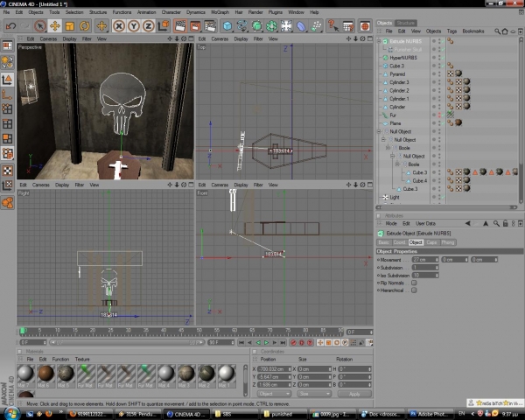Image resolution: width=525 pixels, height=420 pixels.
Task: Enable the Flip Normals checkbox
Action: coord(414,283)
